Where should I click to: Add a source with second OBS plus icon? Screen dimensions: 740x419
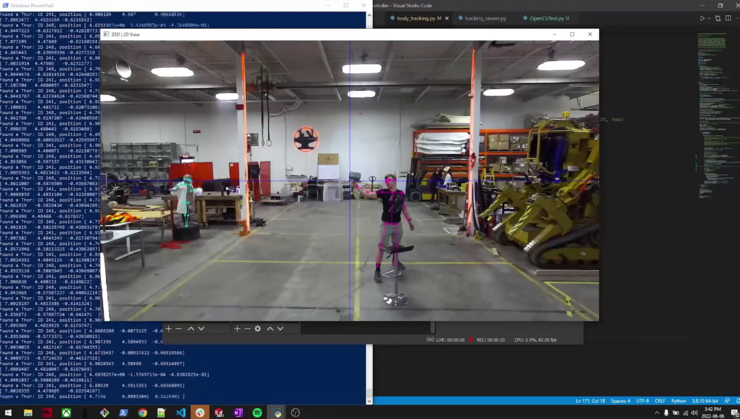pyautogui.click(x=237, y=328)
